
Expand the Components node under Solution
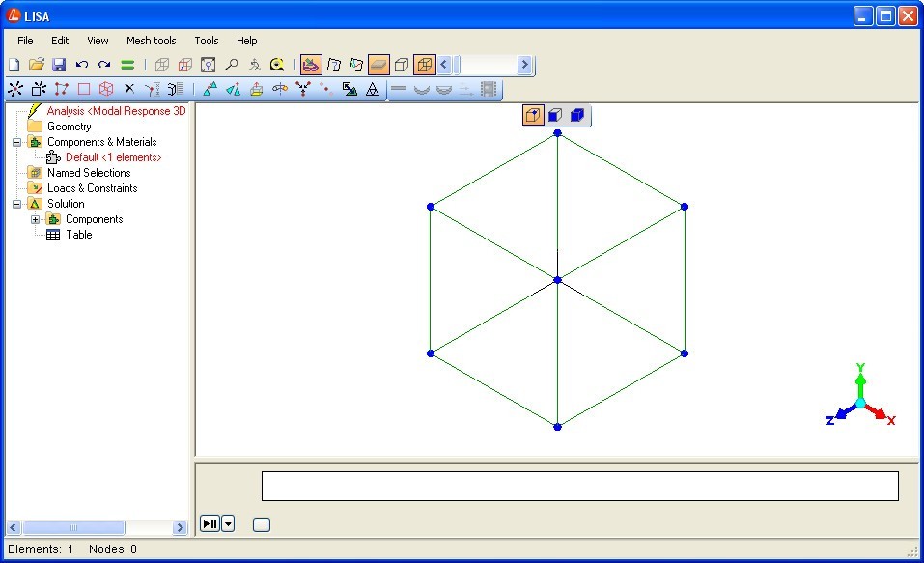click(36, 219)
